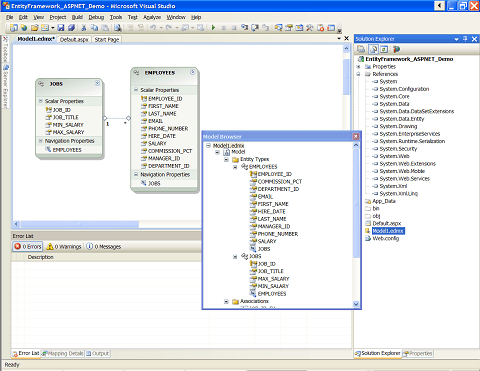Start debugging with the green play icon
The height and width of the screenshot is (371, 480).
click(213, 28)
